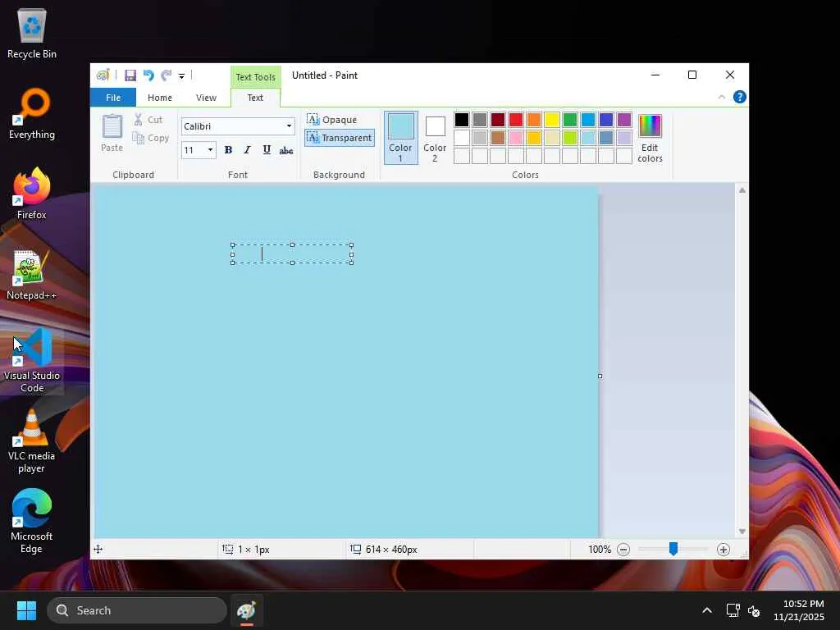840x630 pixels.
Task: Toggle Bold formatting
Action: tap(228, 150)
